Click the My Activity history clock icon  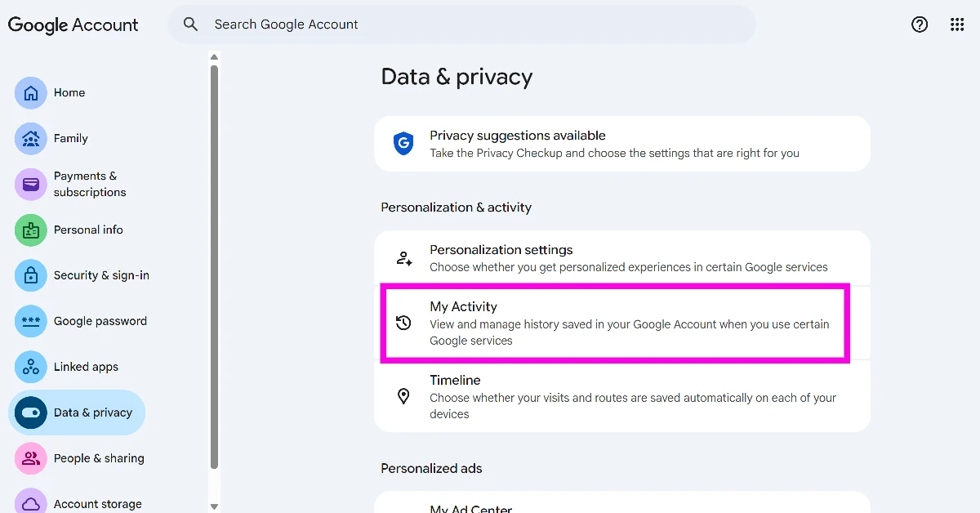(403, 323)
